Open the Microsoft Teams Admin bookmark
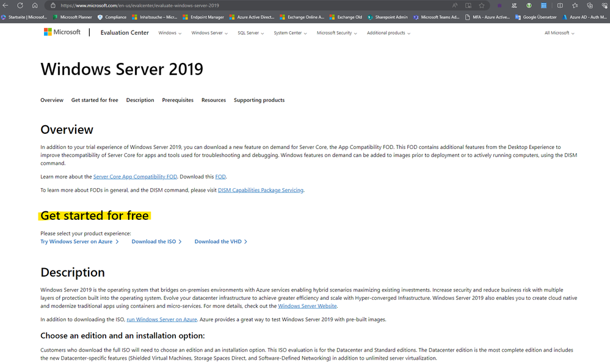 click(437, 17)
